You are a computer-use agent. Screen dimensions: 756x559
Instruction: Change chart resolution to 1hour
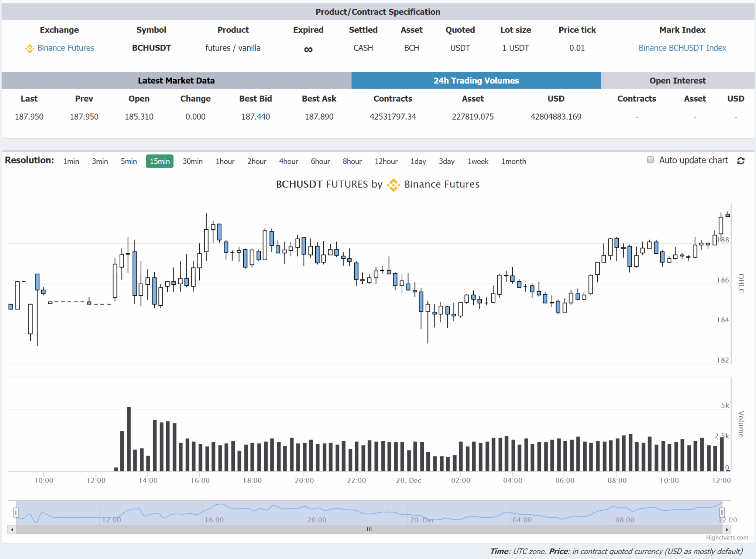225,161
